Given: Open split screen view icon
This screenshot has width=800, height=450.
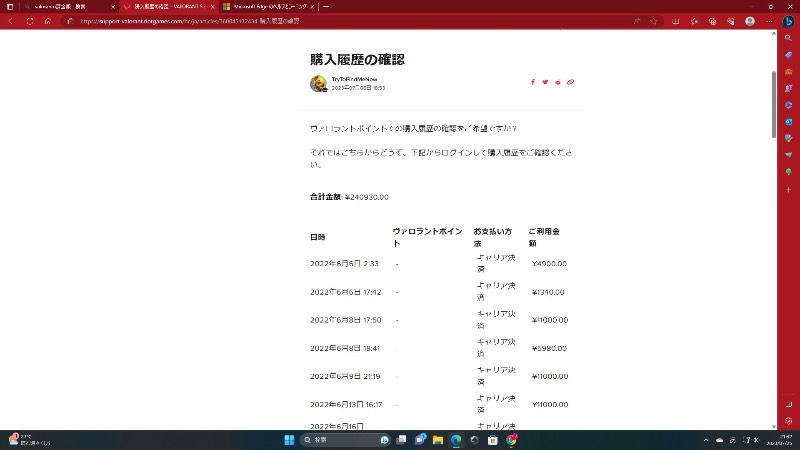Looking at the screenshot, I should (676, 21).
